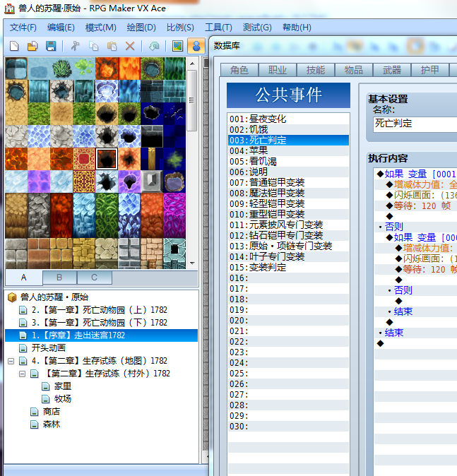Select tileset tab A

click(24, 278)
